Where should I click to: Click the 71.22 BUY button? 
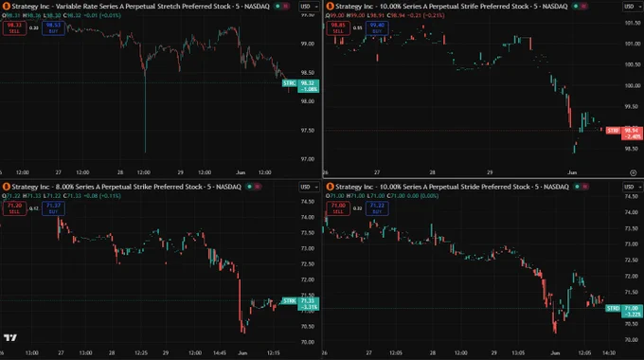point(377,208)
